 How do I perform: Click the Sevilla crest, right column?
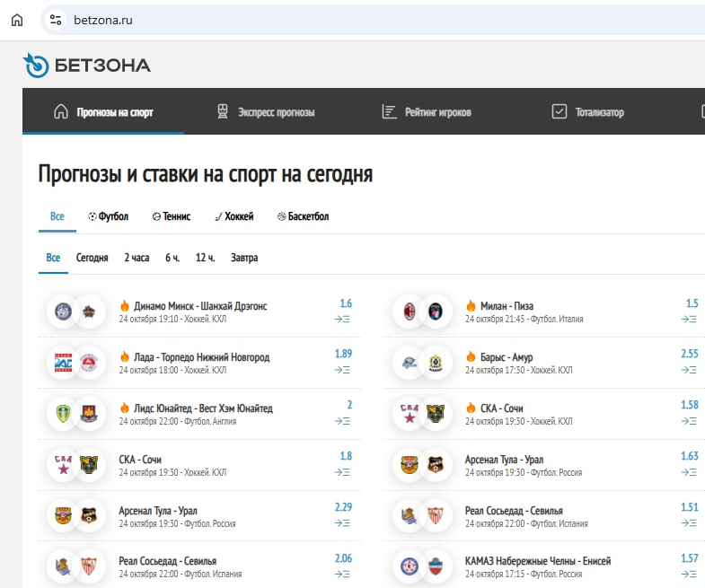(436, 515)
